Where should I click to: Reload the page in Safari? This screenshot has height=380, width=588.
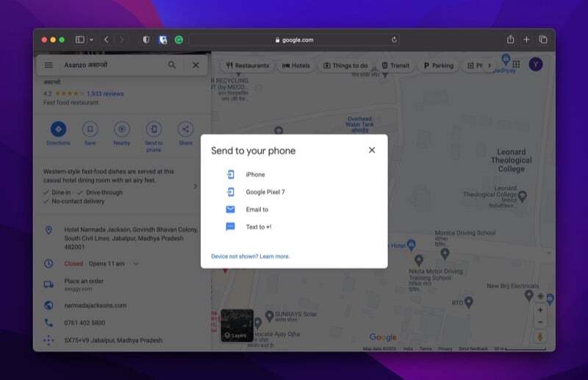394,40
